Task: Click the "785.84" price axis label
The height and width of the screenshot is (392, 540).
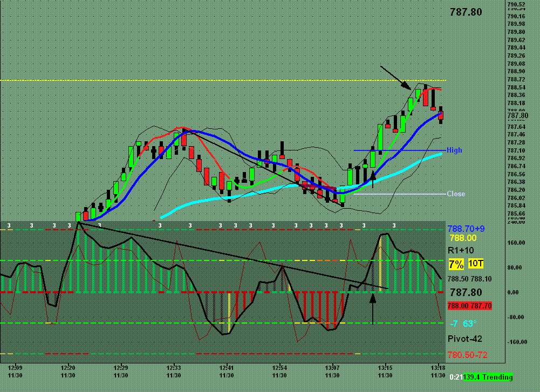Action: [516, 205]
